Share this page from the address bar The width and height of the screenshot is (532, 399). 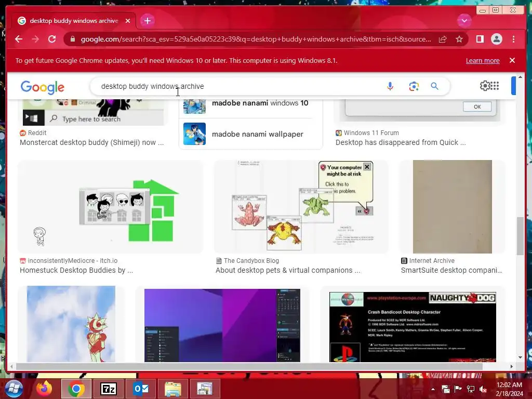tap(443, 39)
